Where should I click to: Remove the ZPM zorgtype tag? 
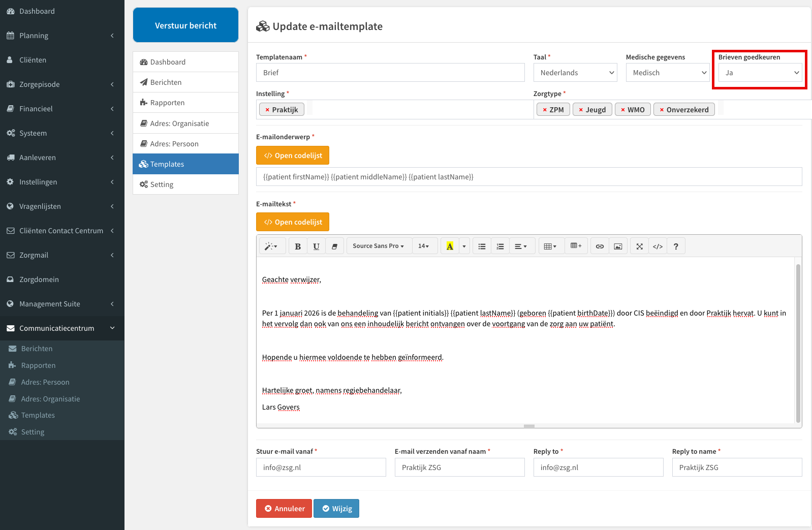[x=545, y=110]
